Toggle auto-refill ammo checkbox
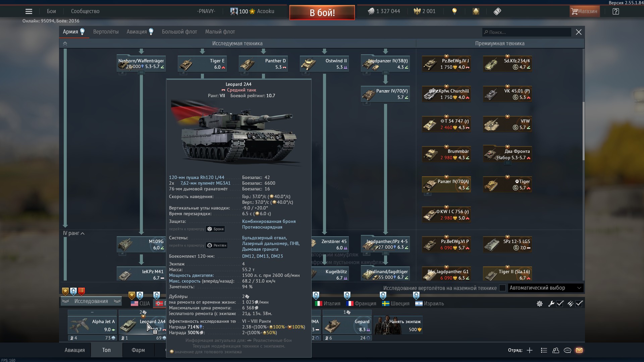 579,304
